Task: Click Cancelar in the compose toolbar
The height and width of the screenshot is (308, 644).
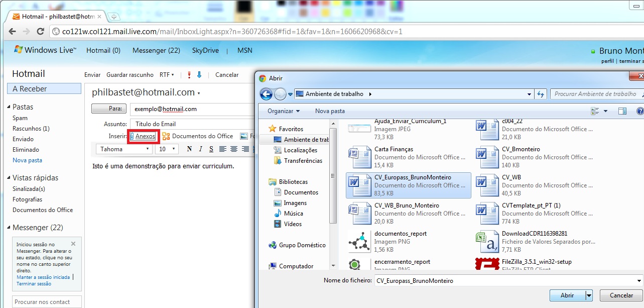Action: (x=227, y=75)
